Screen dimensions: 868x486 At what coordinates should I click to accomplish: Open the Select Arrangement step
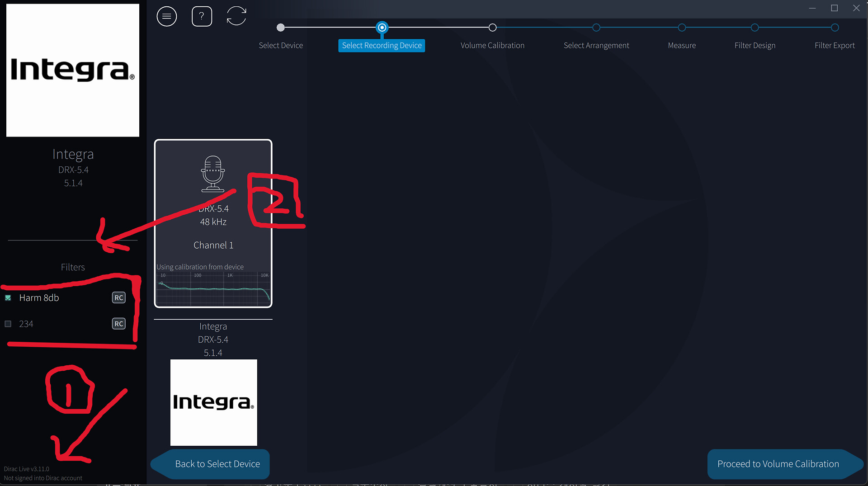coord(596,46)
